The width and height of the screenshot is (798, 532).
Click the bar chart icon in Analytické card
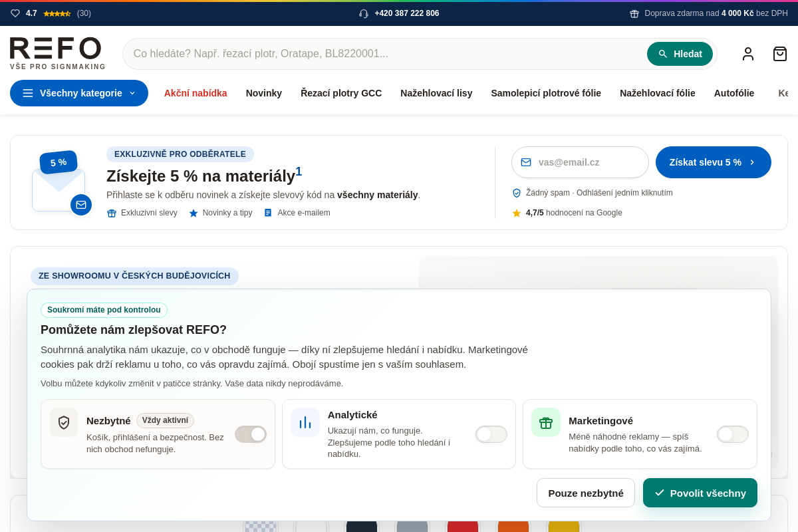tap(305, 422)
